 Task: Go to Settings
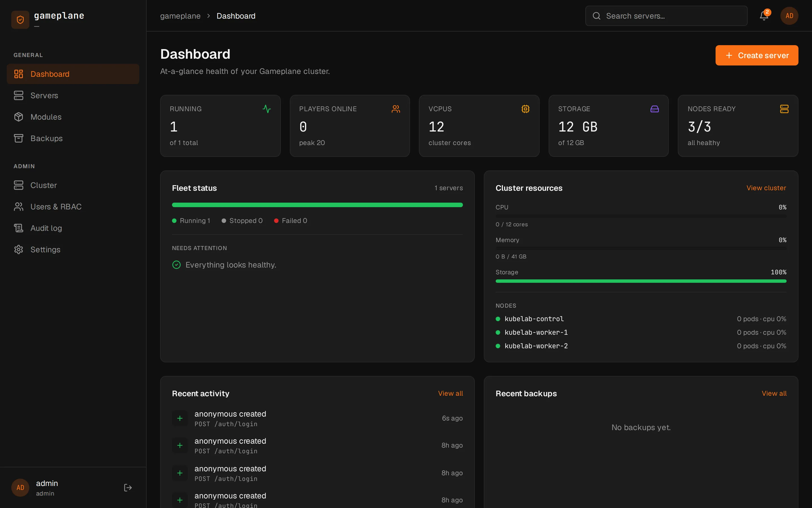click(73, 250)
